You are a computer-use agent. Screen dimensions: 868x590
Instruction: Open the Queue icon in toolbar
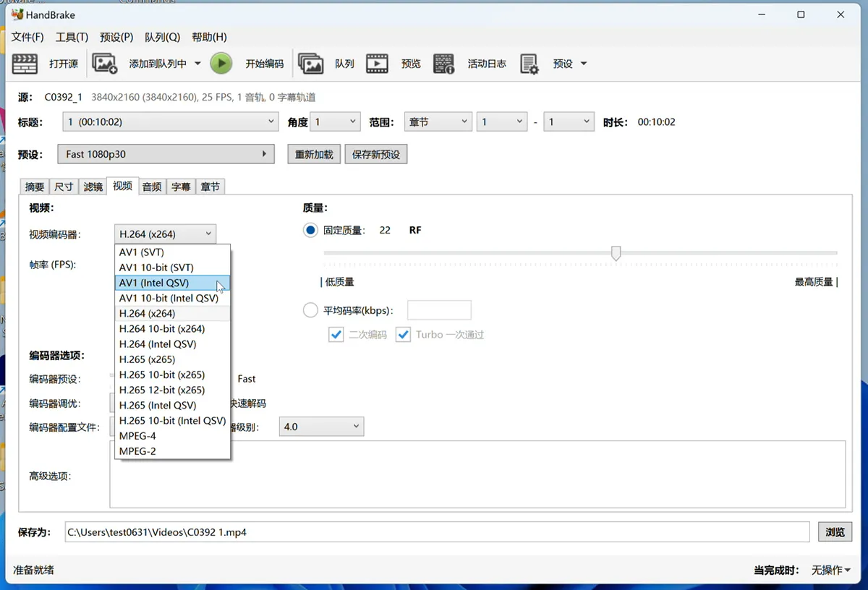[310, 64]
